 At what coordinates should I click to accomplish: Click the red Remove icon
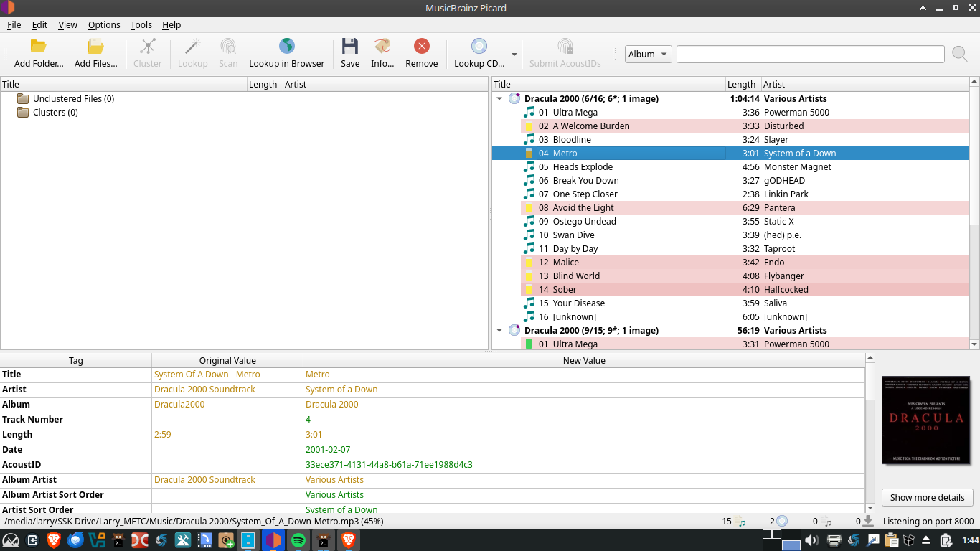(x=422, y=47)
